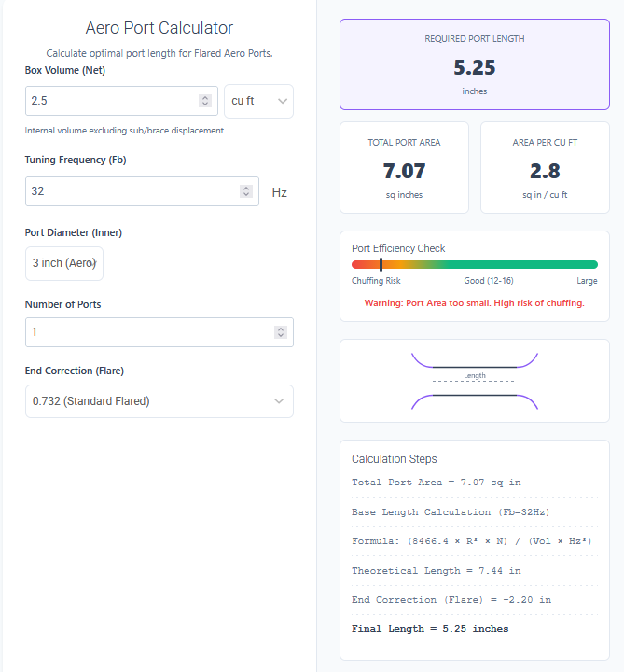
Task: Click the Final Length result line
Action: click(x=430, y=629)
